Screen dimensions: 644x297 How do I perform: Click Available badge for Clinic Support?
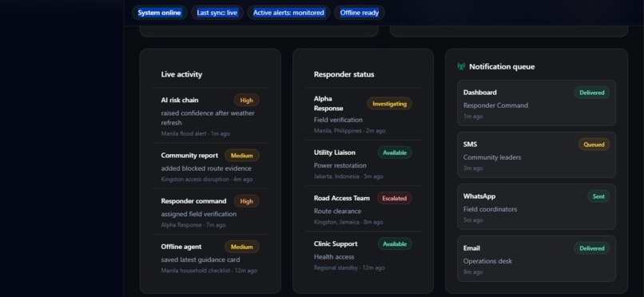(x=395, y=244)
